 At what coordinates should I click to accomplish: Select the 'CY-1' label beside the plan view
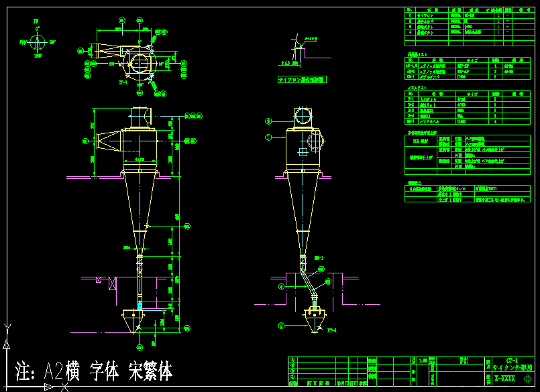coord(123,82)
